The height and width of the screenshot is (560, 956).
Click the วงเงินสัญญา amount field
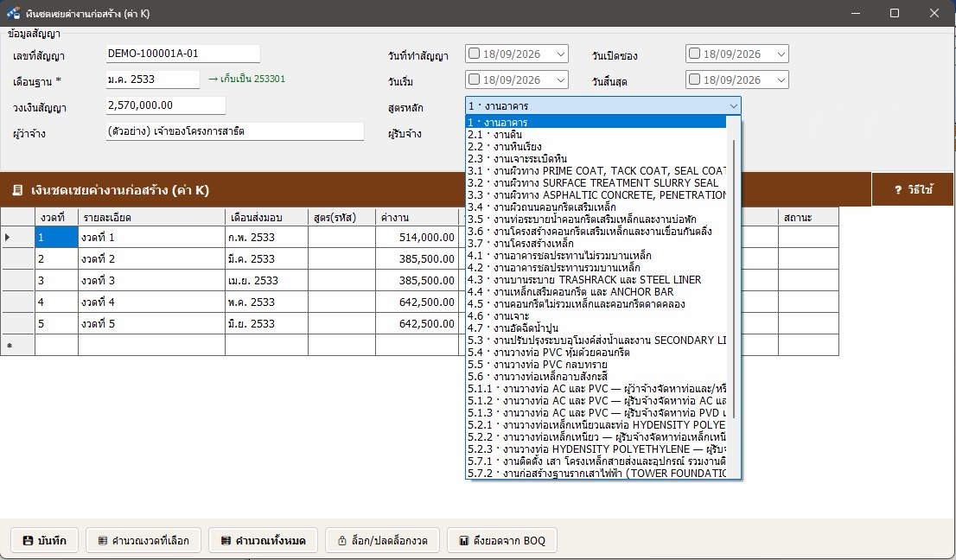(165, 105)
